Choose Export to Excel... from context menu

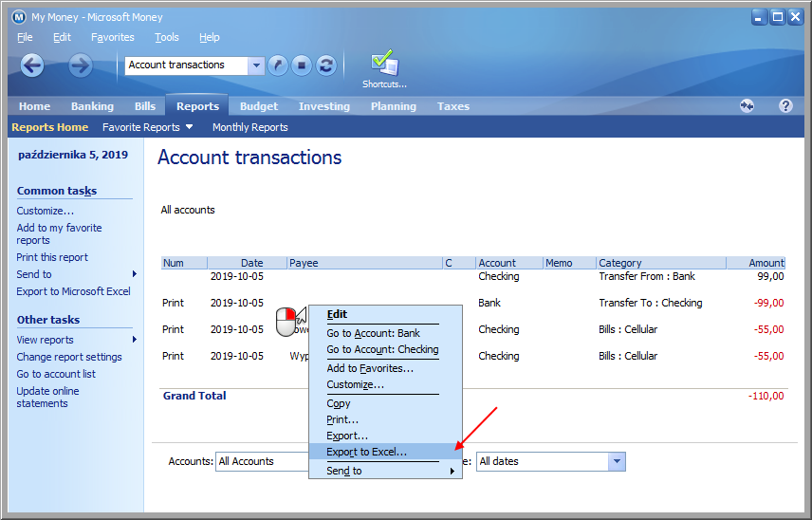click(x=367, y=452)
